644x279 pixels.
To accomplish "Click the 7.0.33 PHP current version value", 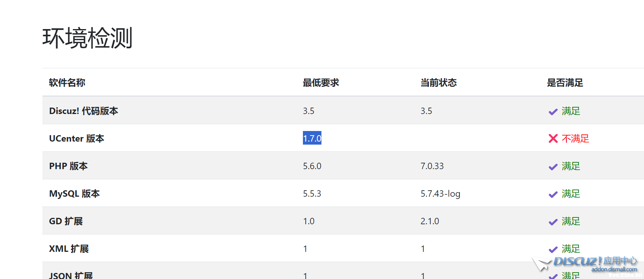I will (x=432, y=166).
